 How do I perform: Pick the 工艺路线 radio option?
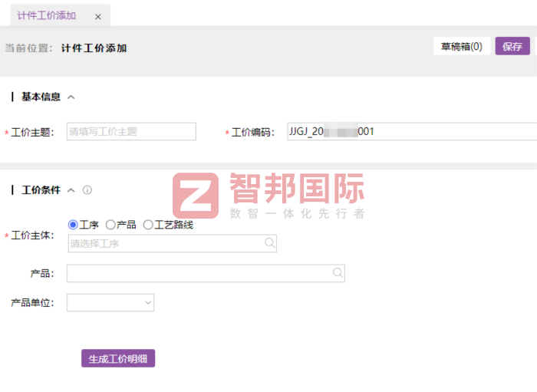pos(148,225)
